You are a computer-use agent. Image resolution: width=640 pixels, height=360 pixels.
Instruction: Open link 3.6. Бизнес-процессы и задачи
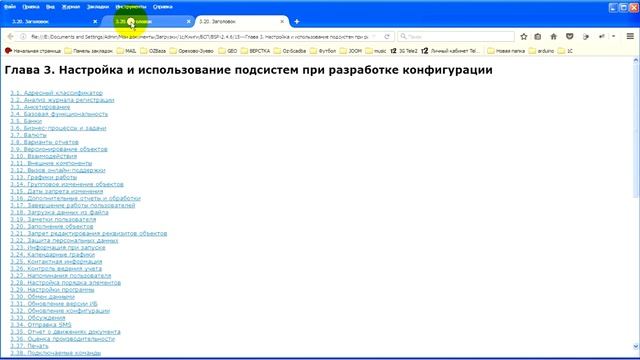[58, 128]
